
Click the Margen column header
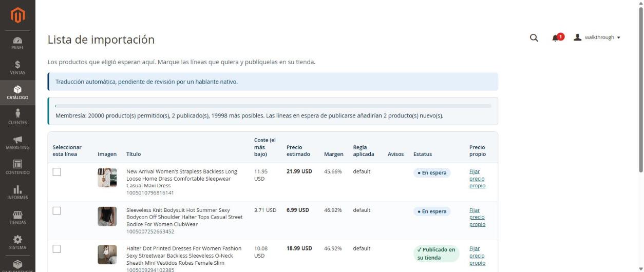pos(334,154)
